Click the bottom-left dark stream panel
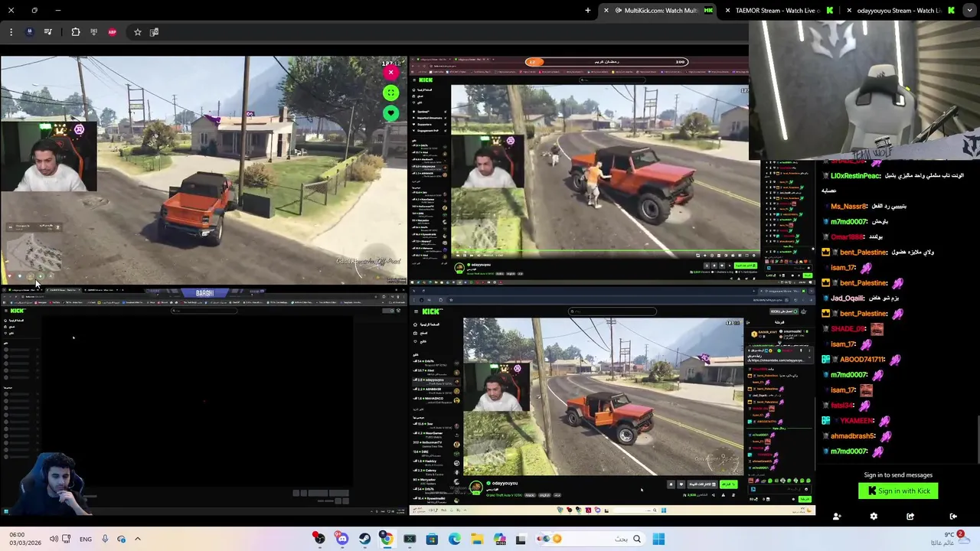 (204, 402)
